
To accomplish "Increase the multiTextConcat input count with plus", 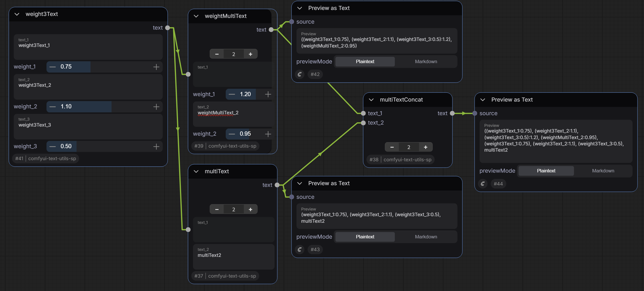I will click(425, 147).
